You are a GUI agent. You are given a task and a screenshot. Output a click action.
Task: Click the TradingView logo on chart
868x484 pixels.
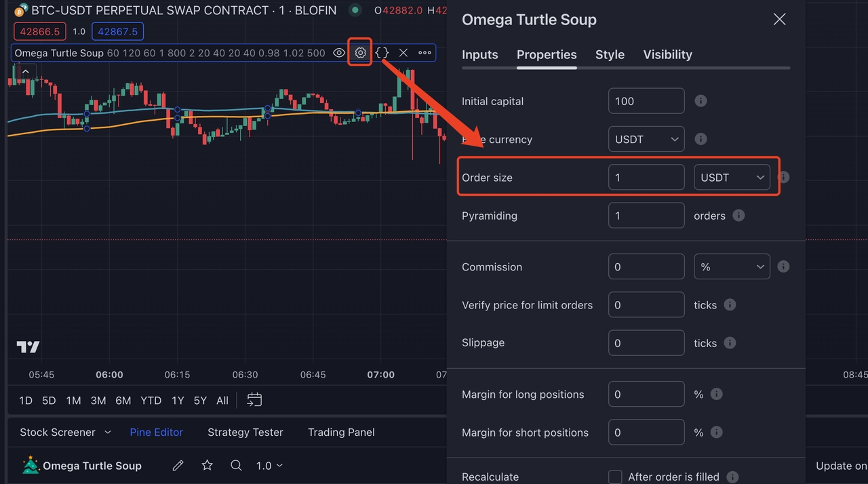pyautogui.click(x=28, y=346)
